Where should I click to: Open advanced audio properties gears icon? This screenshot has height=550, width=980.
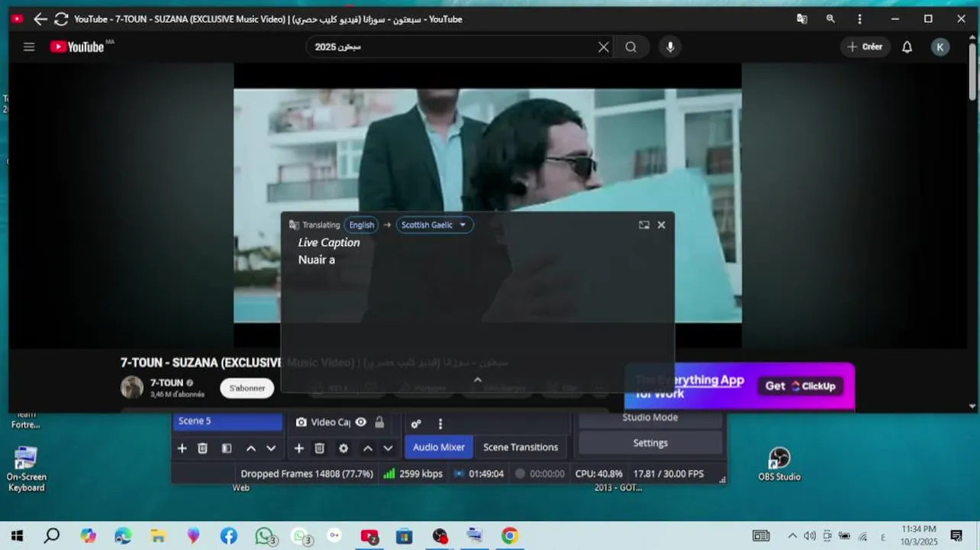[x=416, y=424]
